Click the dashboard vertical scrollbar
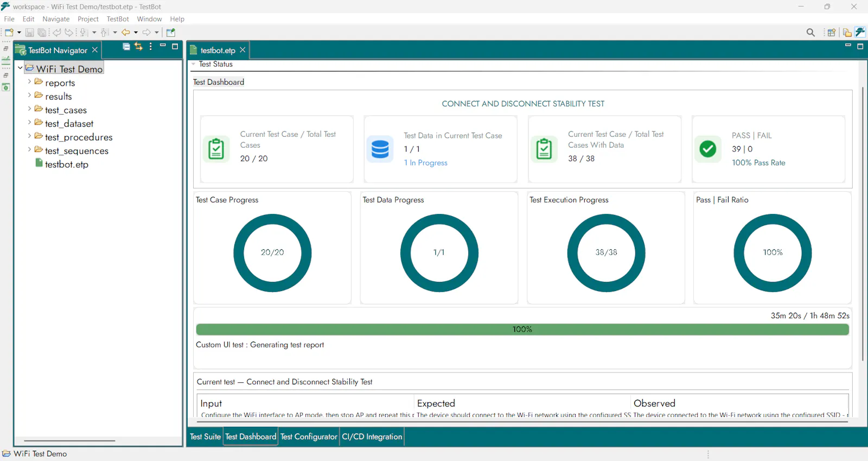 tap(862, 224)
